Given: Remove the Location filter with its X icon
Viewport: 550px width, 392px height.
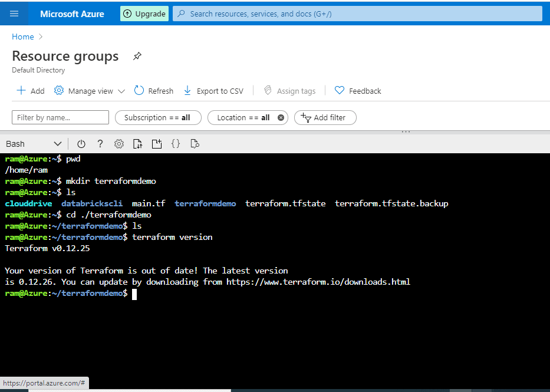Looking at the screenshot, I should (281, 118).
